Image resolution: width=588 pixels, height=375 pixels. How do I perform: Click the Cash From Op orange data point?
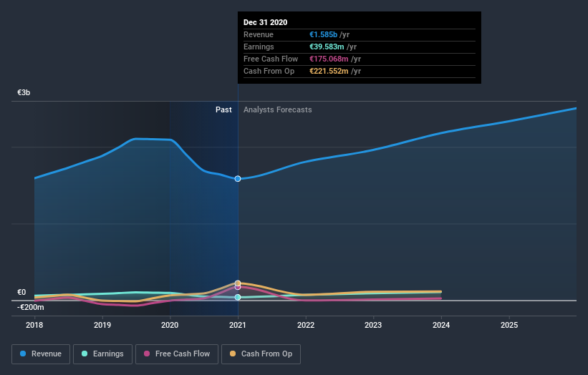[x=238, y=283]
